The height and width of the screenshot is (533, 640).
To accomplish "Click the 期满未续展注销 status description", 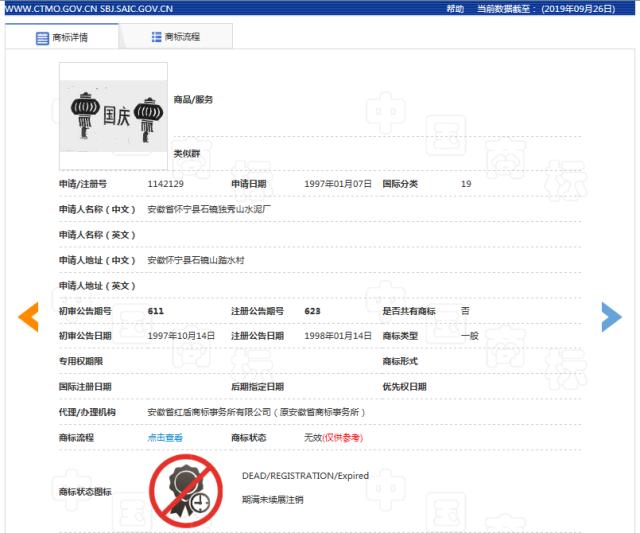I will pos(272,499).
